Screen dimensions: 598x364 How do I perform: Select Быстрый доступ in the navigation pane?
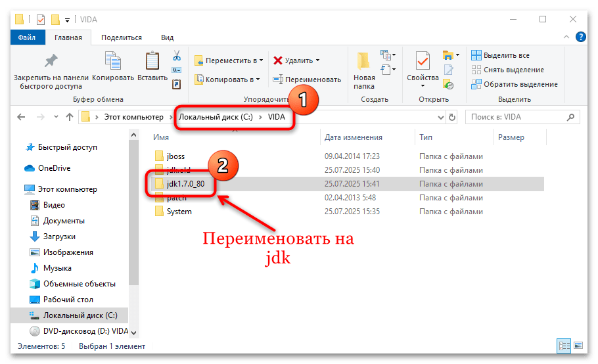point(61,147)
